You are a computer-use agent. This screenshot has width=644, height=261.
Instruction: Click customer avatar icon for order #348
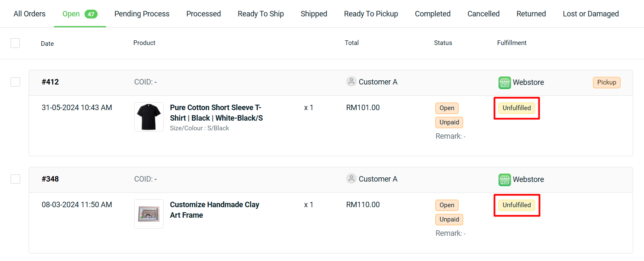tap(351, 179)
